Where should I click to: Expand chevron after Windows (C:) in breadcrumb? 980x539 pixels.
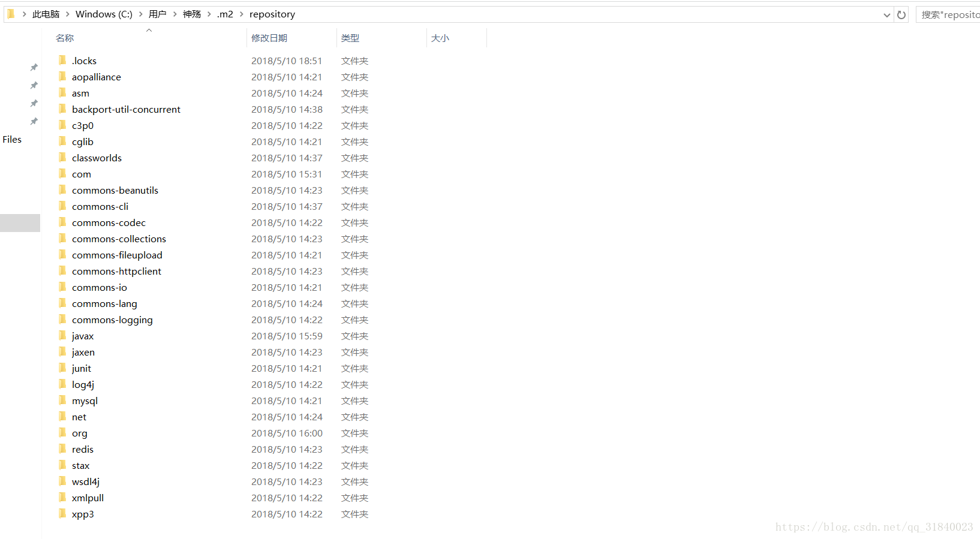[x=141, y=14]
